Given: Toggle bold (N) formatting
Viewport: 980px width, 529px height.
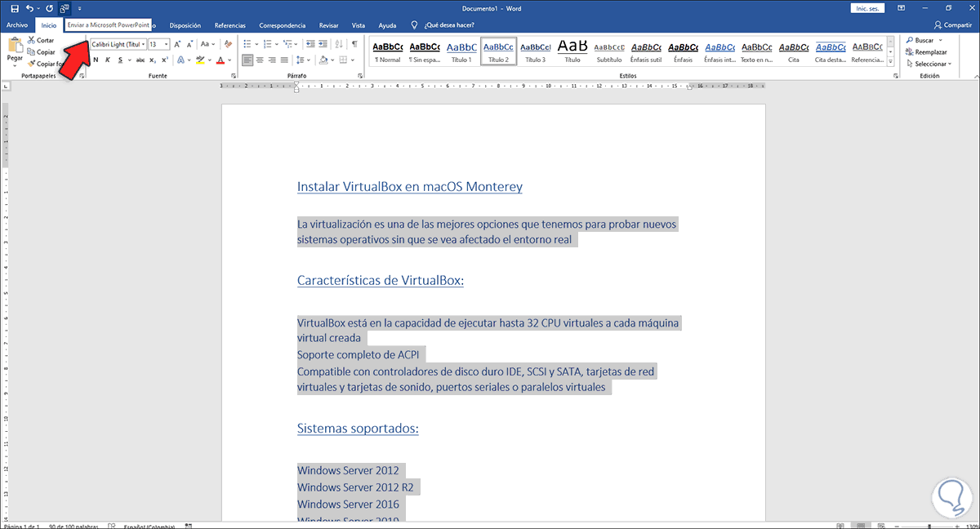Looking at the screenshot, I should pos(96,60).
